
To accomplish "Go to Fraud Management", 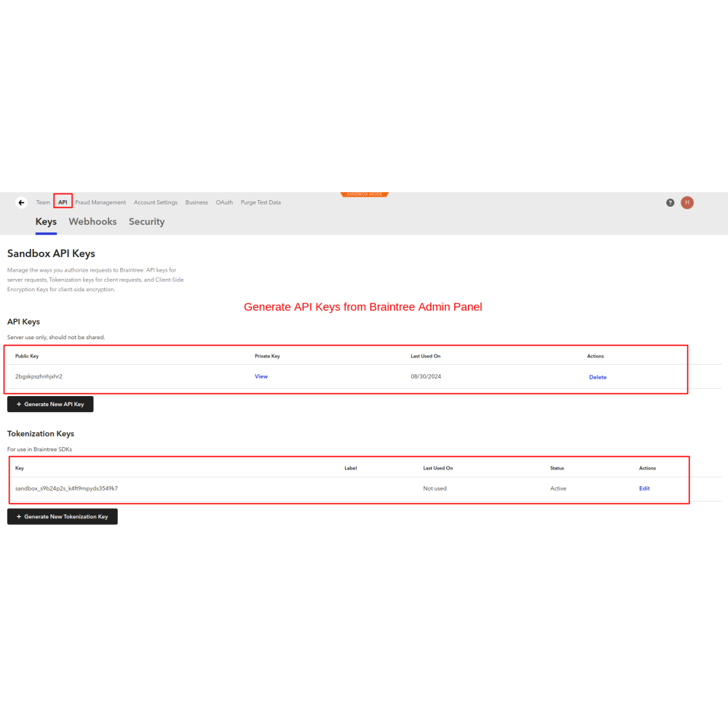I will coord(100,202).
